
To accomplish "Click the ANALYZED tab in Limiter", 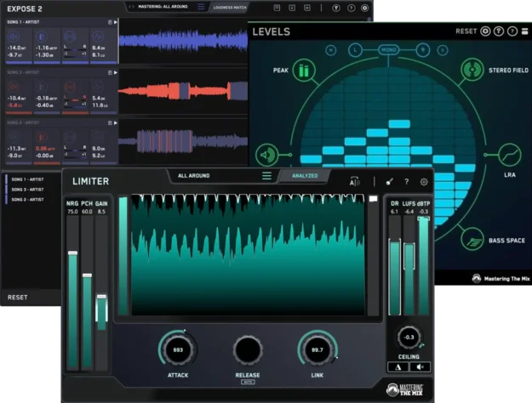I will [305, 176].
